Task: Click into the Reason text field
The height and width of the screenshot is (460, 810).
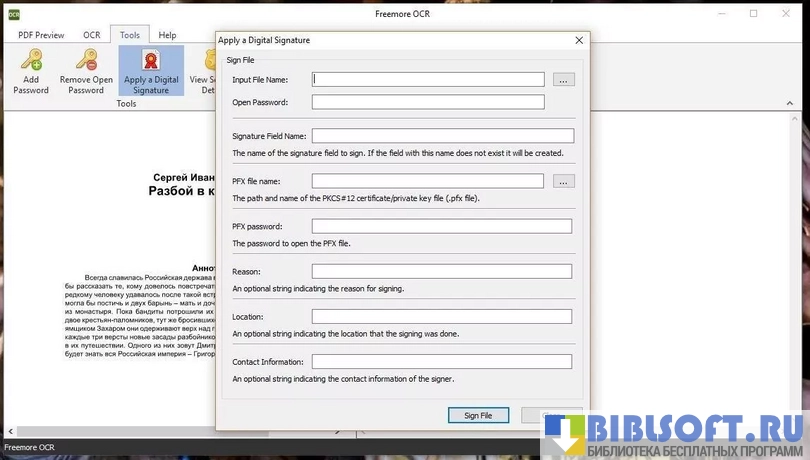Action: click(441, 272)
